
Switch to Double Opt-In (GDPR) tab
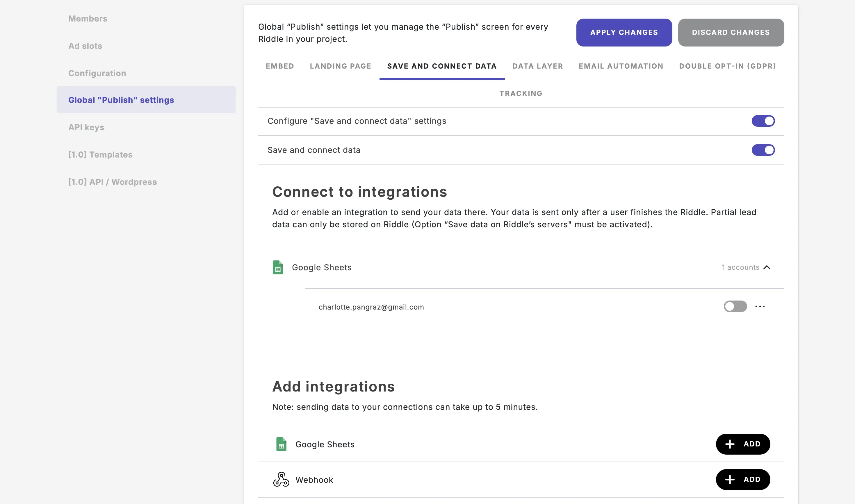pos(727,66)
